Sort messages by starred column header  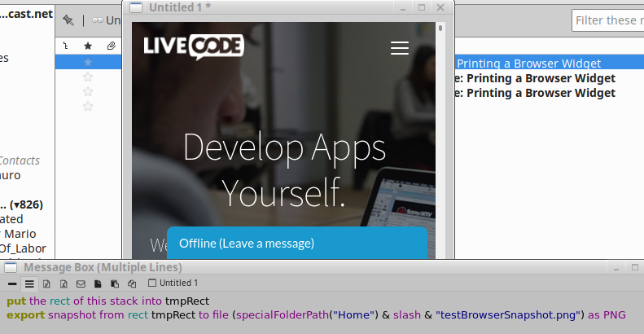88,46
